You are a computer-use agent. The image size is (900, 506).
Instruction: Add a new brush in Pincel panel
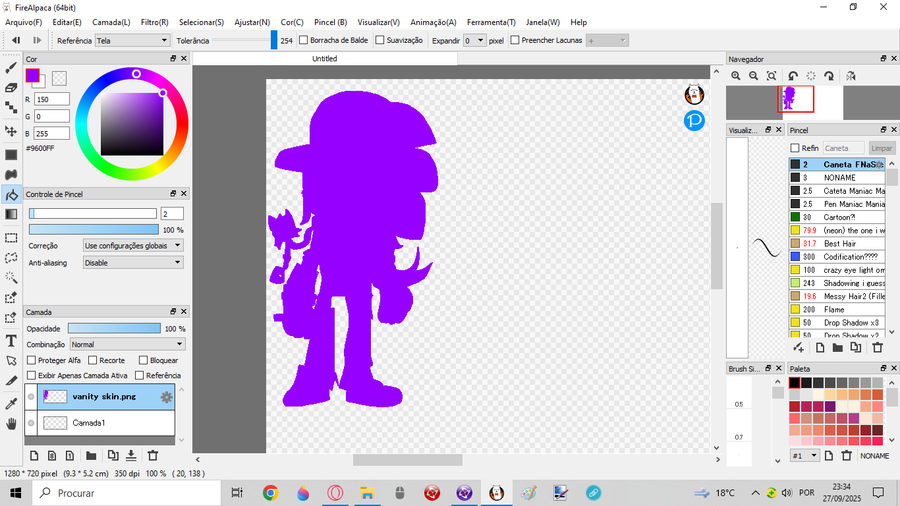pos(798,348)
